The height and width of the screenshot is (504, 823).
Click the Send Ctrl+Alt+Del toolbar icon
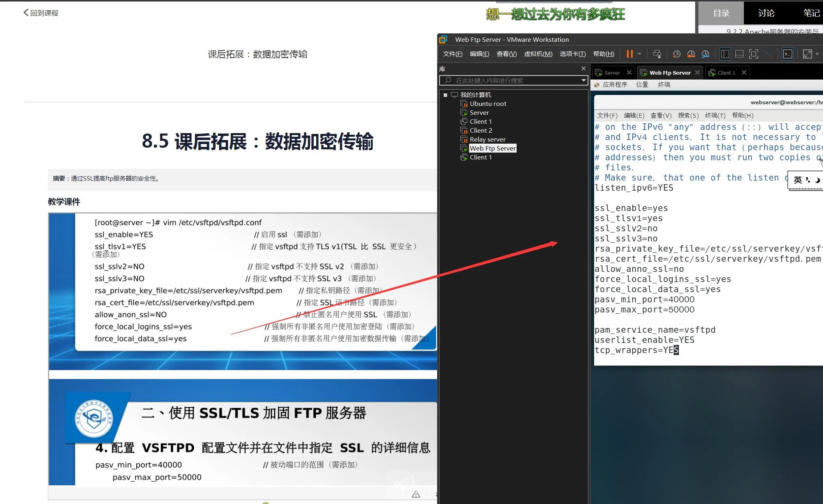pos(657,54)
